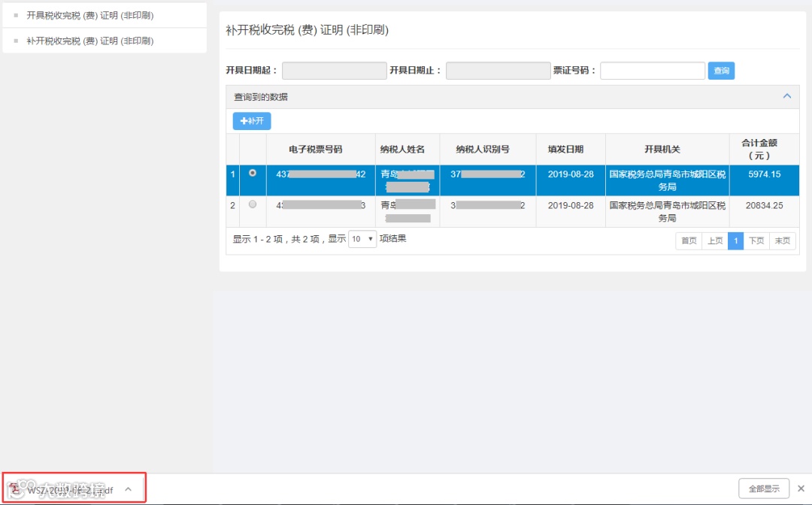812x505 pixels.
Task: Open 开具税收完税(费)证明(非印刷) in sidebar
Action: click(x=90, y=16)
